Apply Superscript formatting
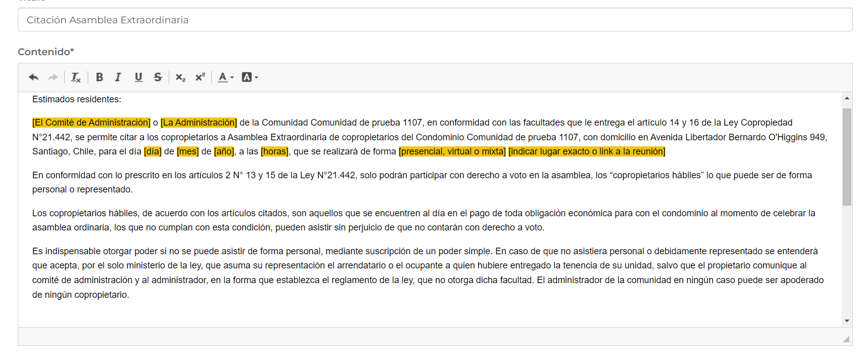 coord(200,77)
